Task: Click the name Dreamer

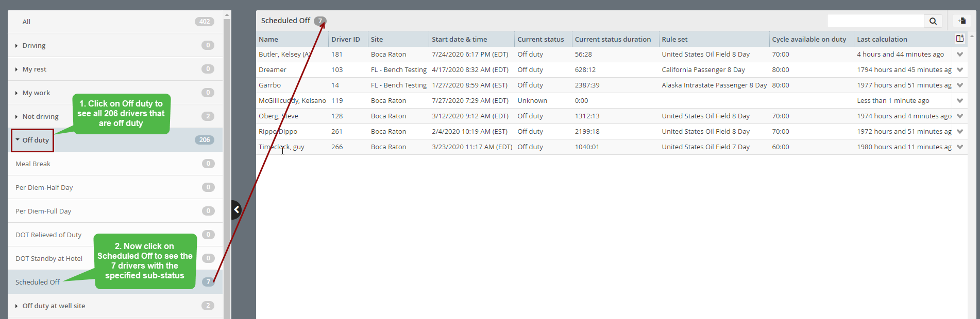Action: (x=273, y=70)
